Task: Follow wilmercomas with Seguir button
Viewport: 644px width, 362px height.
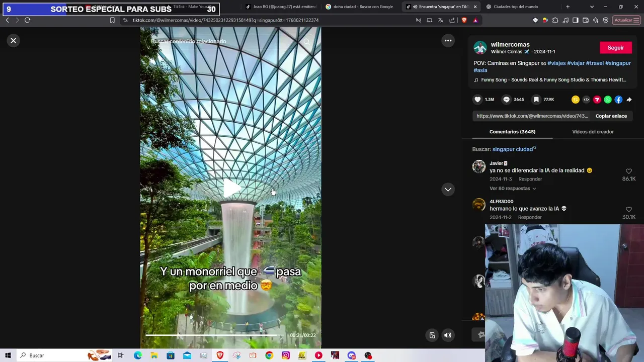Action: tap(616, 48)
